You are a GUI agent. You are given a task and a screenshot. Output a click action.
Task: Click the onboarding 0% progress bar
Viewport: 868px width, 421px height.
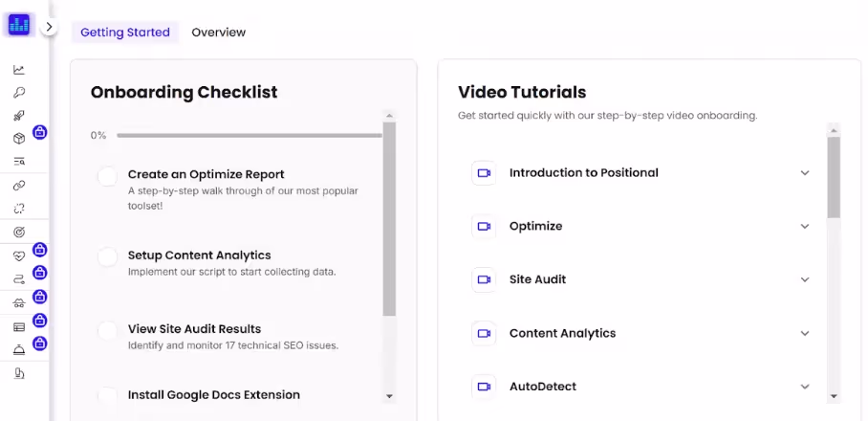coord(250,135)
